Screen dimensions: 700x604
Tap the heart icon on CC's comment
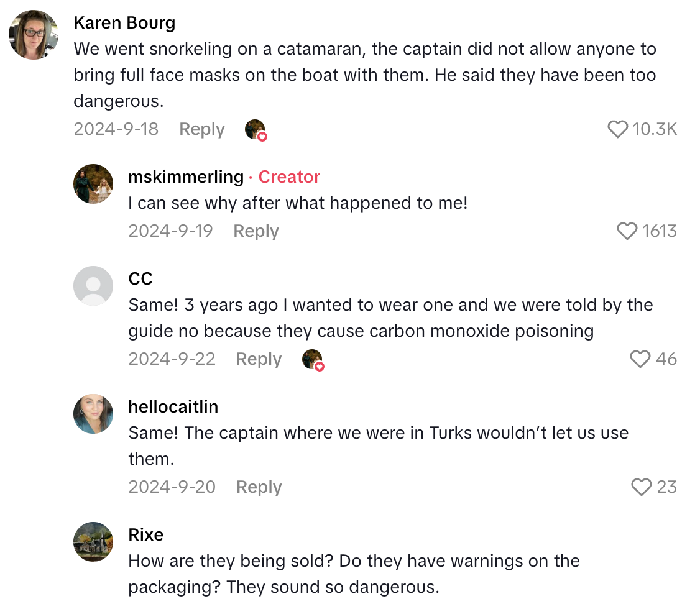(640, 359)
